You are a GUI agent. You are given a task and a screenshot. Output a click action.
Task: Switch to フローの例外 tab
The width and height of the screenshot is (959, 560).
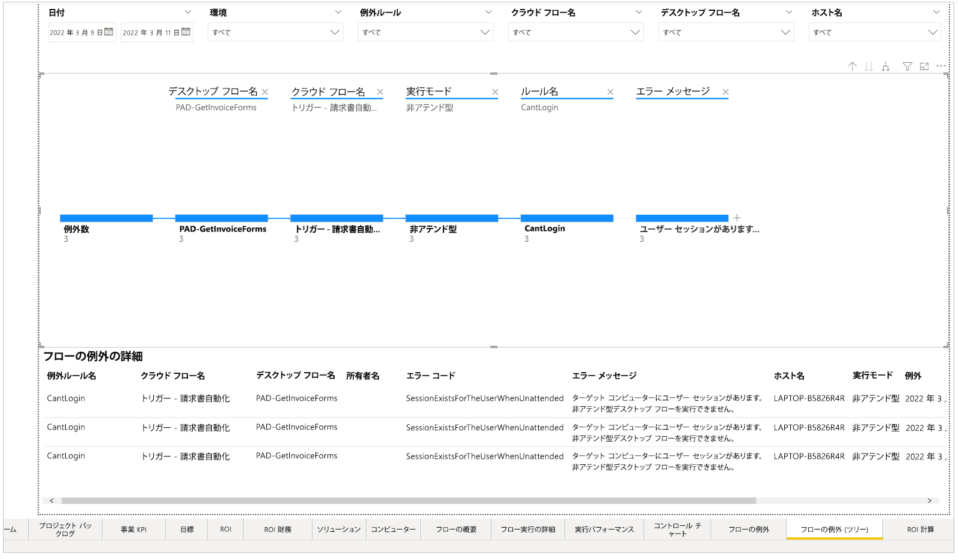point(749,529)
